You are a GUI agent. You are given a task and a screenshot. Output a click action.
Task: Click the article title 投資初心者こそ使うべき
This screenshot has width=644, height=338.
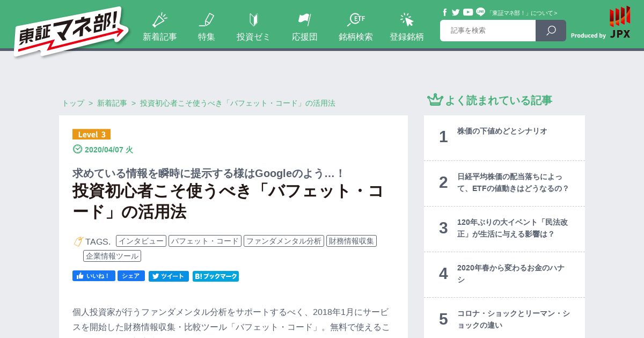[x=228, y=201]
